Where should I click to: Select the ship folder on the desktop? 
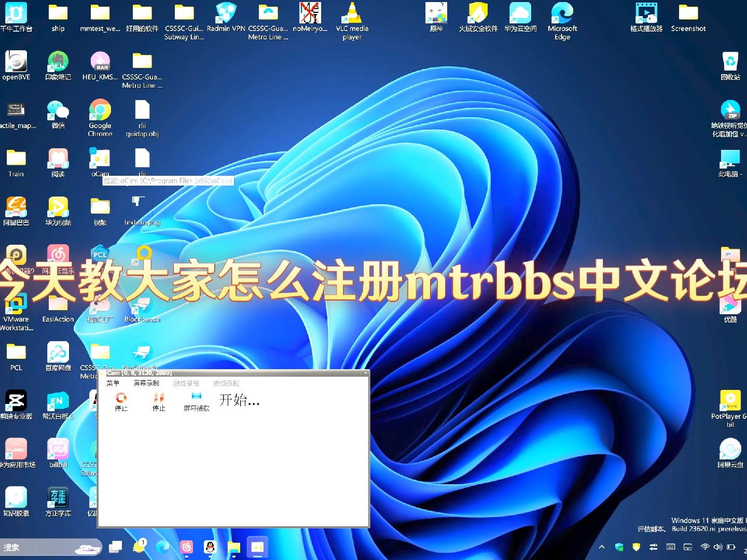click(58, 17)
